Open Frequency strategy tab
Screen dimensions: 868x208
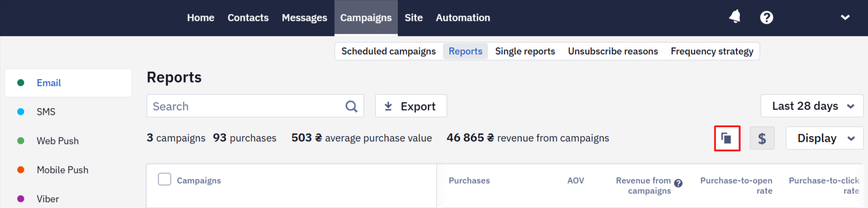pyautogui.click(x=712, y=51)
